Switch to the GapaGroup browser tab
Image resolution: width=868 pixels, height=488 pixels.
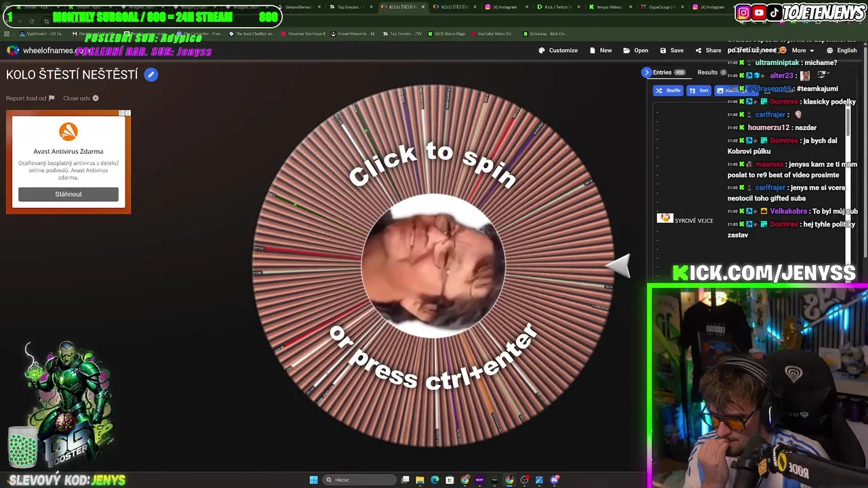662,7
